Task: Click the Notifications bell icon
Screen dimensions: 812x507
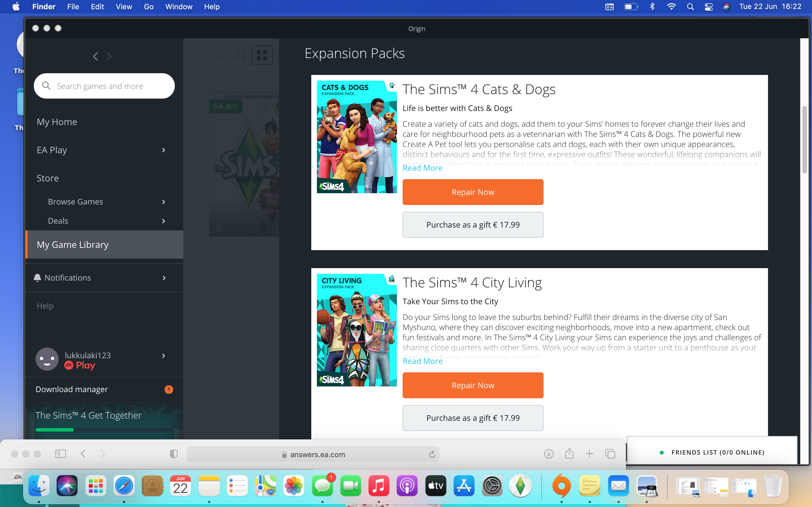Action: tap(37, 278)
